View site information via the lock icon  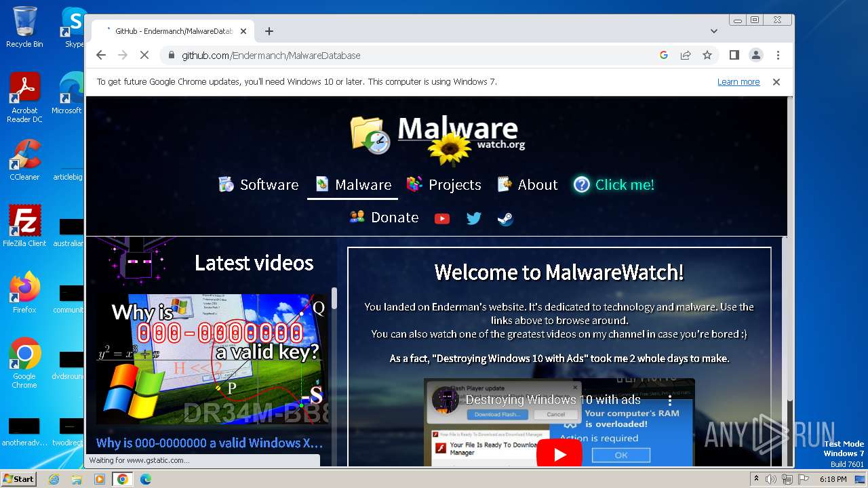pyautogui.click(x=172, y=56)
